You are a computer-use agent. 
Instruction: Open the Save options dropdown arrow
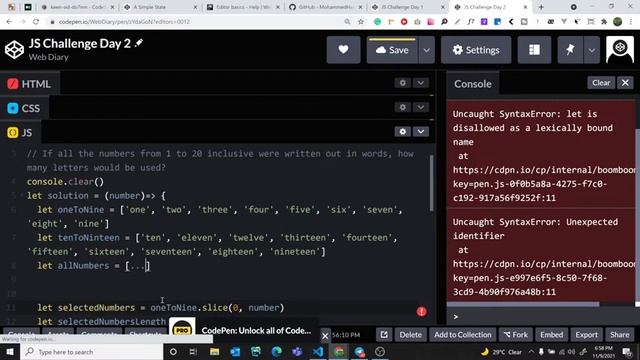pyautogui.click(x=427, y=50)
